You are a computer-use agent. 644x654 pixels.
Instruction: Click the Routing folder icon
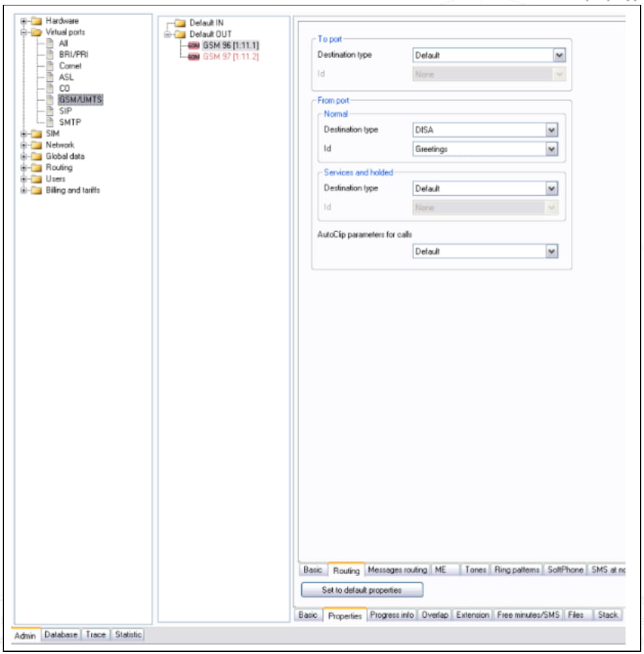(37, 168)
